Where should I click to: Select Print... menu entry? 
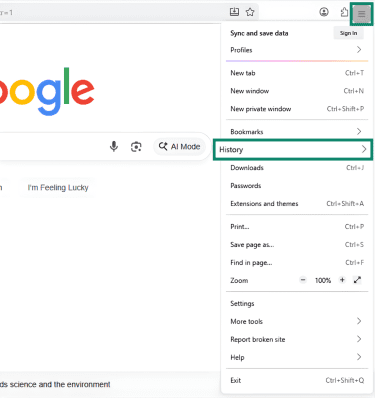(297, 227)
